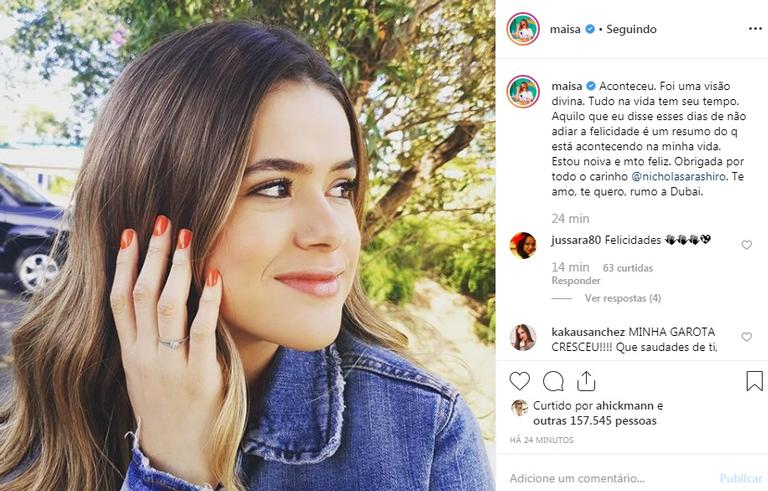Expand Ver respostas (4) replies
Viewport: 768px width, 491px height.
[623, 298]
